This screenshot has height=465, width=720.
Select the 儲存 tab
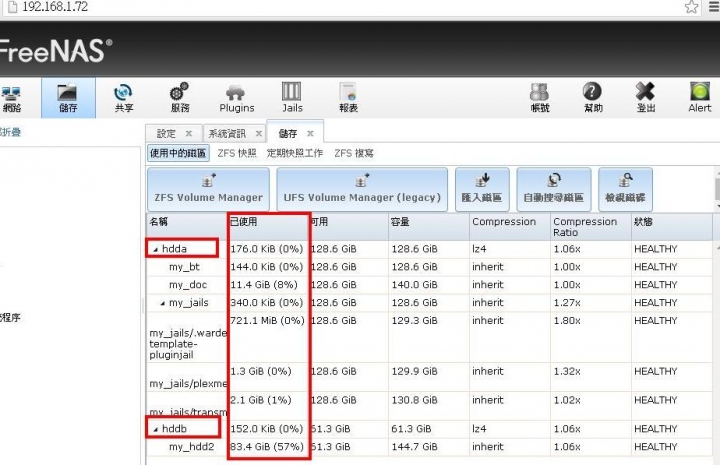tap(288, 134)
